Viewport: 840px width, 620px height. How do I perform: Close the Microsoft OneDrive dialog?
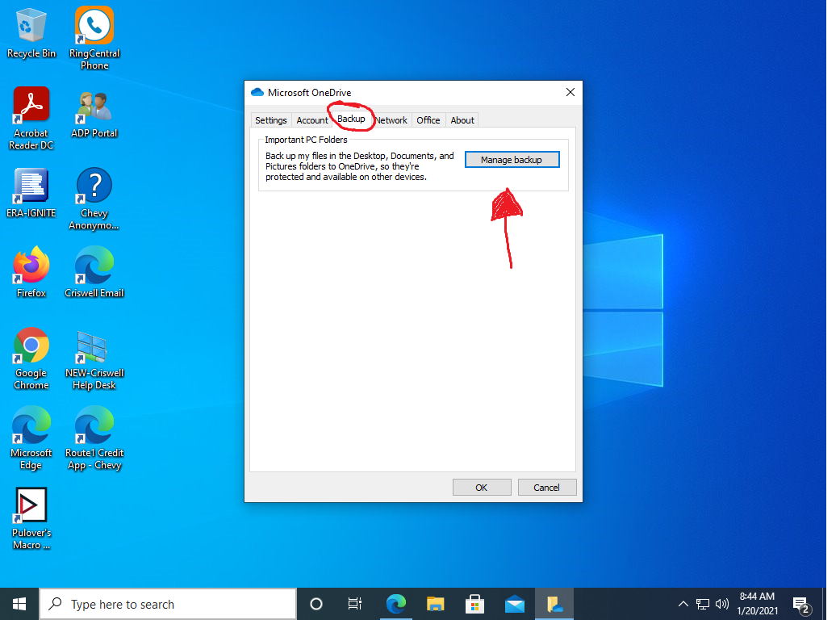570,92
